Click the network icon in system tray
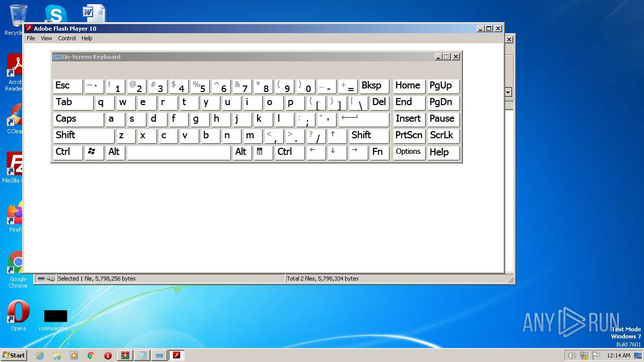644x362 pixels. click(584, 355)
